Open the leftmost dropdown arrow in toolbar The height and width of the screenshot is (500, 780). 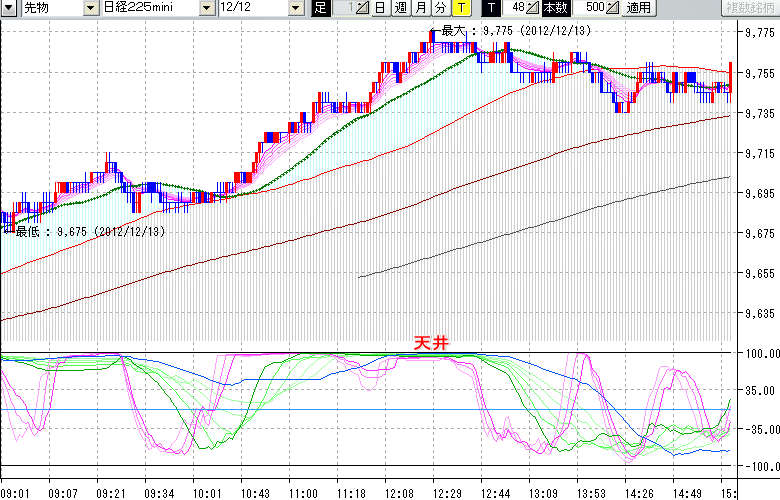[9, 8]
